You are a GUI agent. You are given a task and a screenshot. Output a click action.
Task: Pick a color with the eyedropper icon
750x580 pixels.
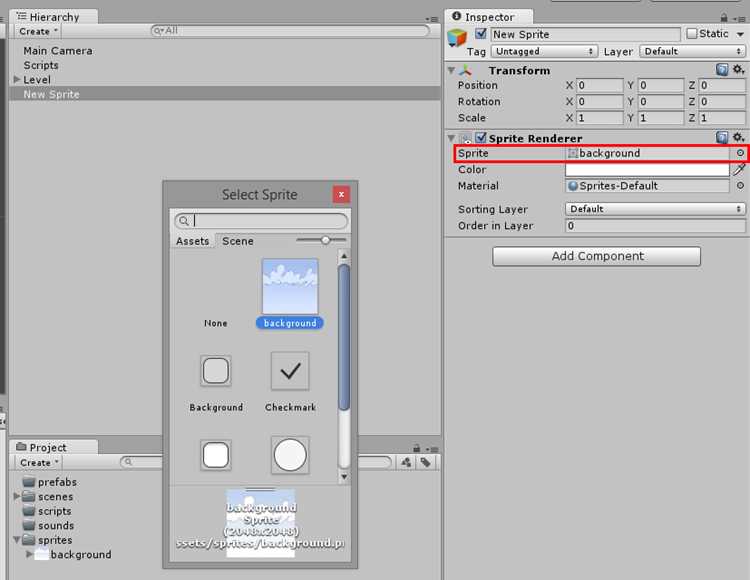pos(739,169)
